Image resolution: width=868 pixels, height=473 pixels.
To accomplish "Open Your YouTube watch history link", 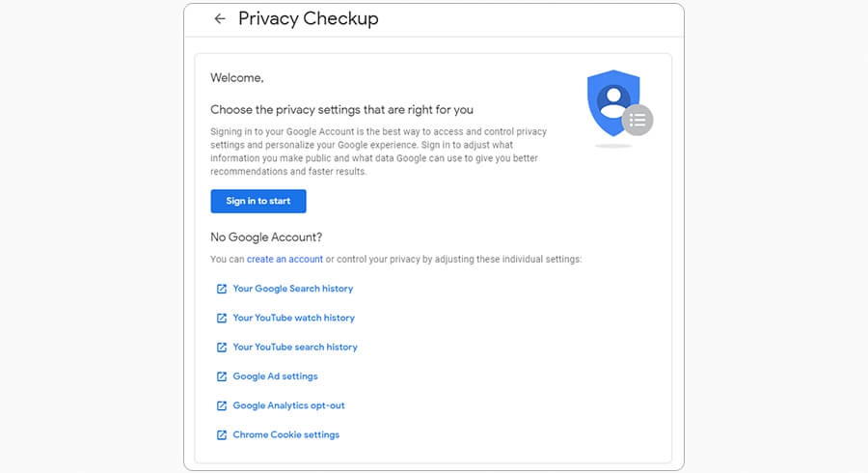I will 294,318.
